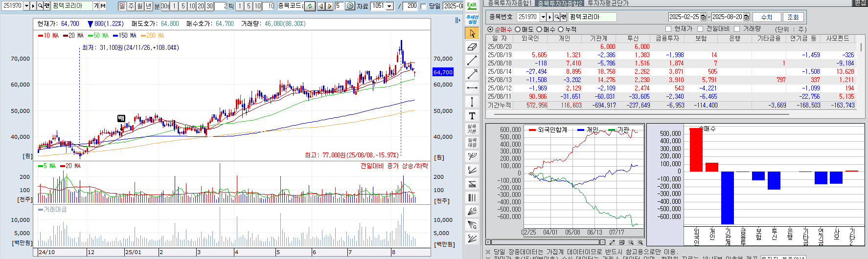Image resolution: width=868 pixels, height=259 pixels.
Task: Select the 주 weekly period button
Action: pos(131,6)
